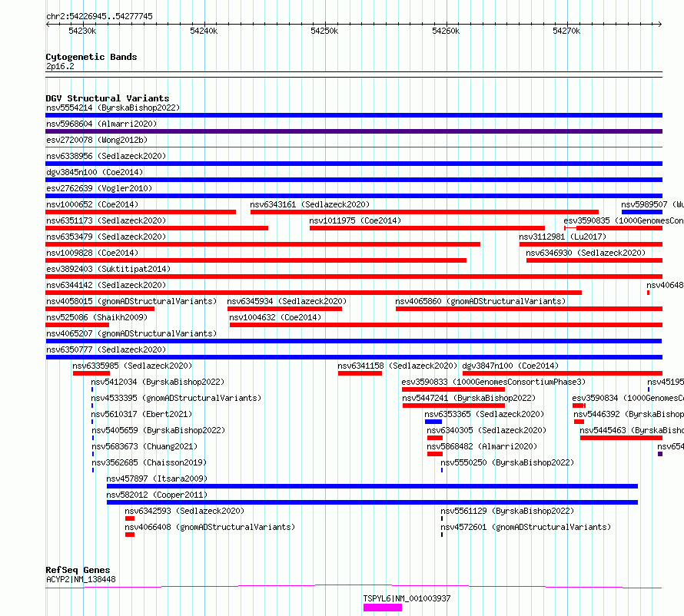Select nsv6351173 (Sedlazeck2020) label

pyautogui.click(x=106, y=220)
